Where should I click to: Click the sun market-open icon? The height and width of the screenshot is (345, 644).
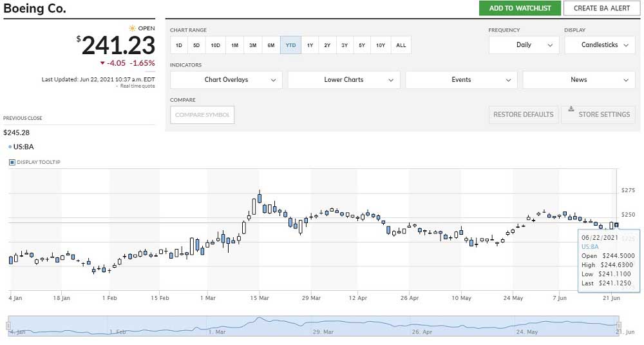tap(132, 28)
